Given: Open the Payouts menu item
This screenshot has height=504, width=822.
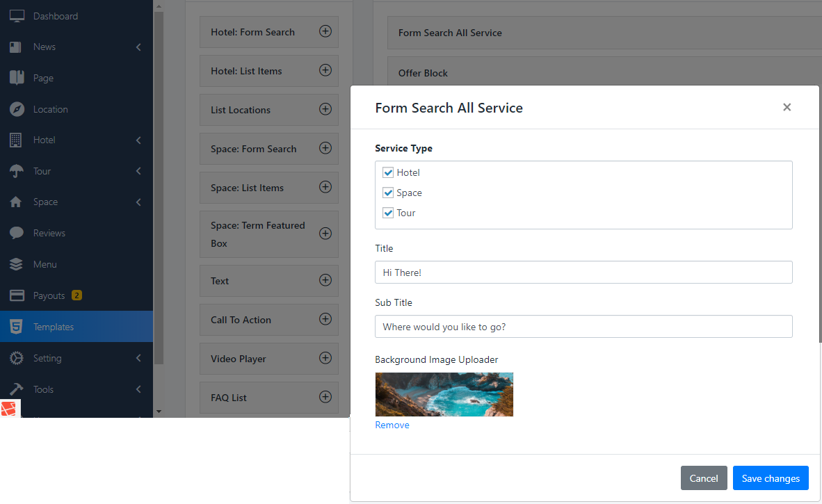Looking at the screenshot, I should click(x=49, y=295).
